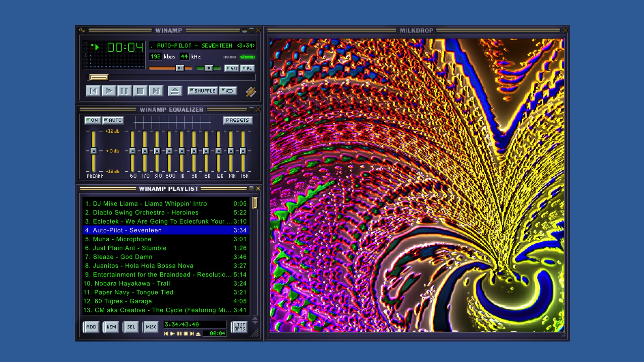The width and height of the screenshot is (644, 362).
Task: Stop playback with the Stop button
Action: (140, 91)
